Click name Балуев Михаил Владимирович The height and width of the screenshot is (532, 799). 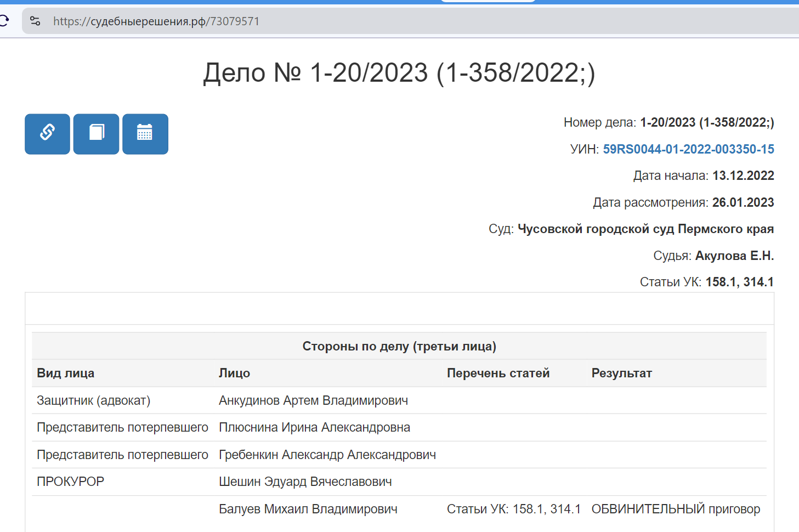tap(308, 509)
